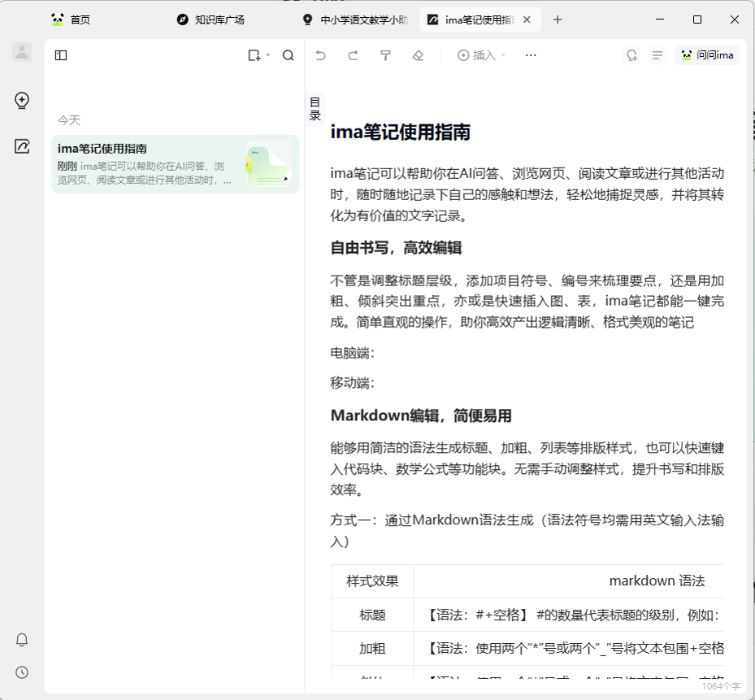Switch to the 知识库广场 tab

pyautogui.click(x=211, y=20)
